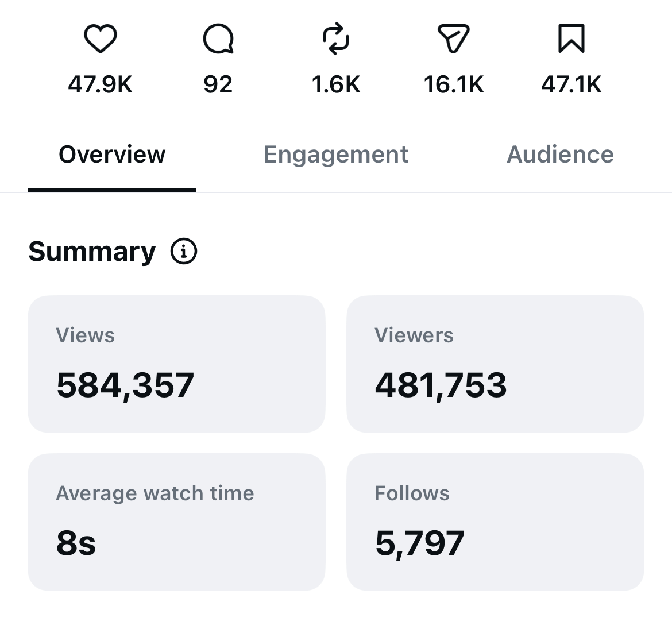
Task: Switch to the Audience tab
Action: click(560, 155)
